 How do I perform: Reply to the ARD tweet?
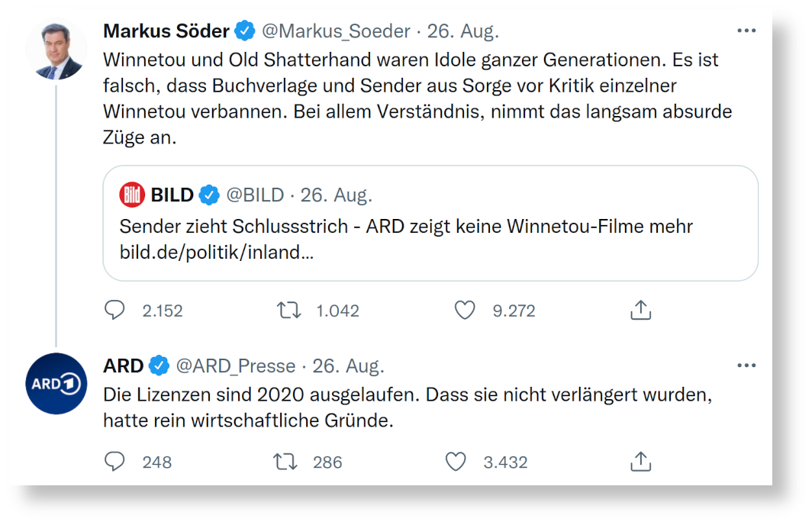114,462
